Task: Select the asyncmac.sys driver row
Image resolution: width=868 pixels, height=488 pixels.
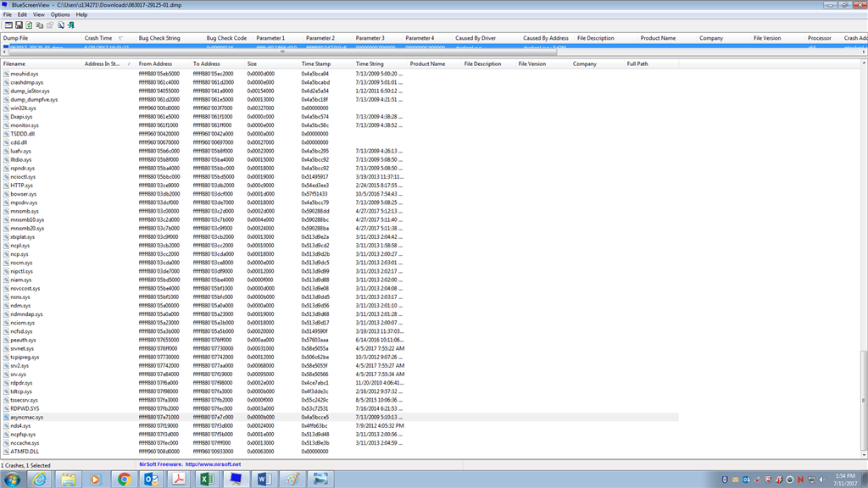Action: click(339, 417)
